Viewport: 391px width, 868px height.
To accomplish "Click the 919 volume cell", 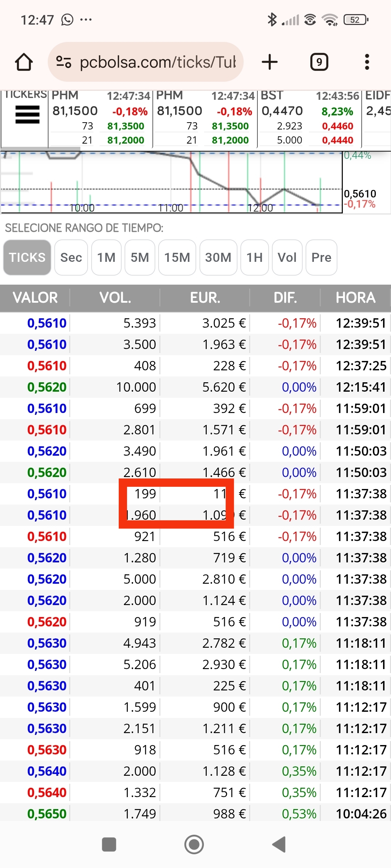I will point(145,622).
